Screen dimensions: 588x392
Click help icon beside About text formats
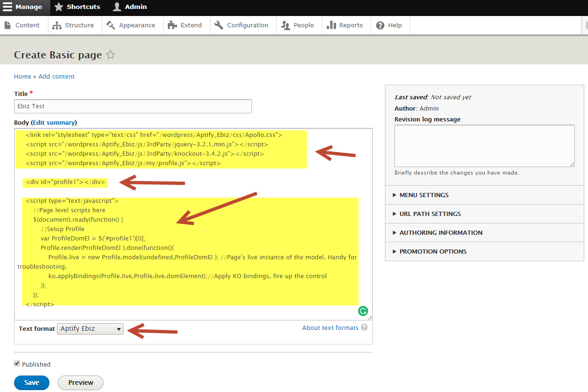[364, 328]
